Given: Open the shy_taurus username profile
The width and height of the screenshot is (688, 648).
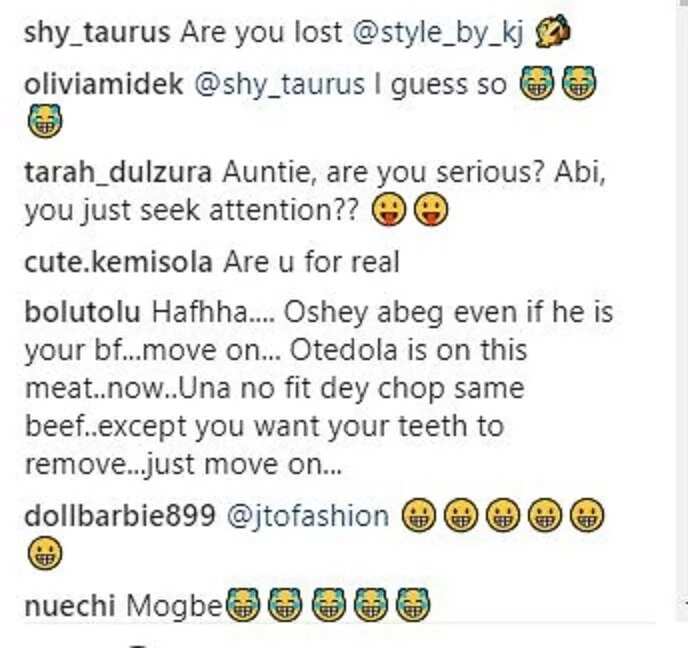Looking at the screenshot, I should (x=97, y=33).
